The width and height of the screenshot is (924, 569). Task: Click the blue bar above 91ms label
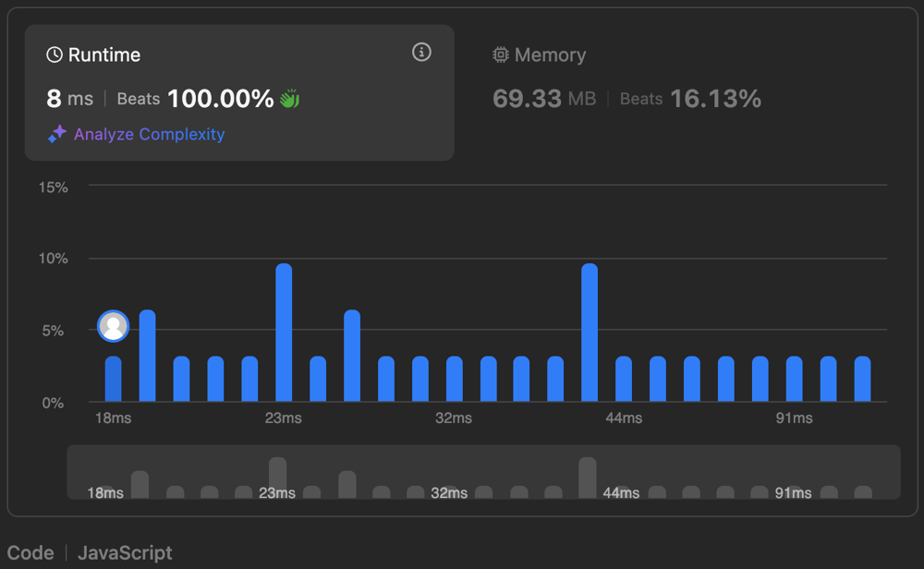[x=795, y=379]
